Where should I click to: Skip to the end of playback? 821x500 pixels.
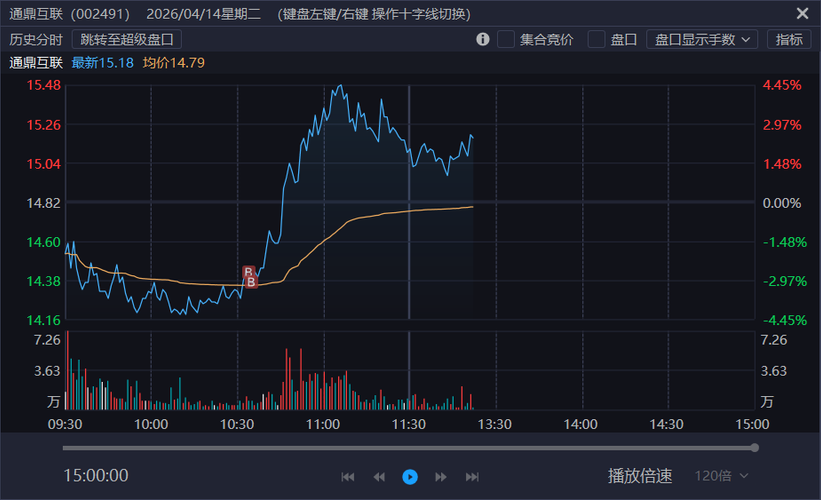tap(472, 477)
